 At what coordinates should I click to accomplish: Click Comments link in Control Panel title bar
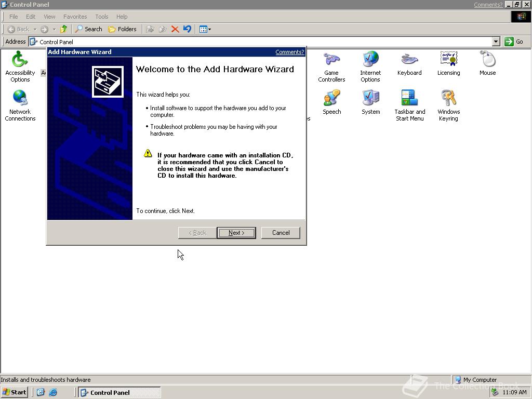click(x=488, y=5)
